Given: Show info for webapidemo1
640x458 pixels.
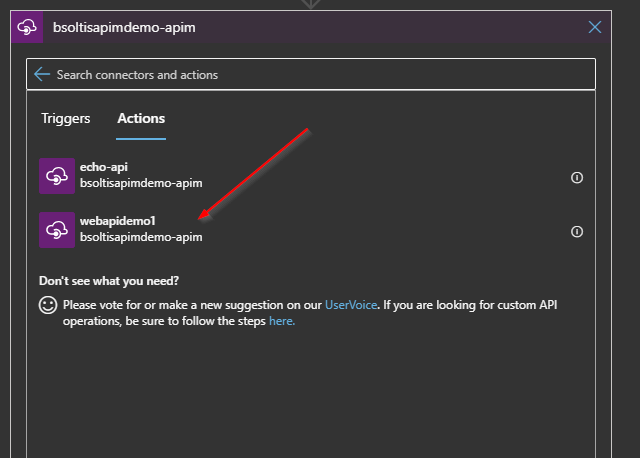Looking at the screenshot, I should (x=576, y=231).
